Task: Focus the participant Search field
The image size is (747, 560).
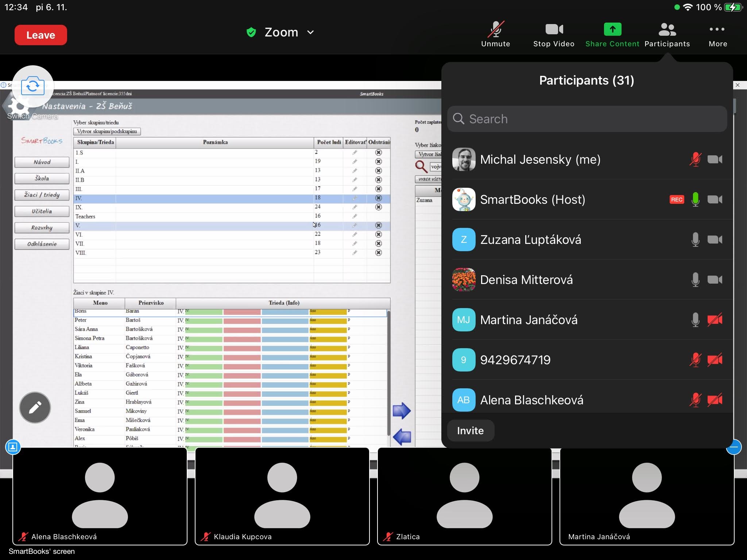Action: [x=587, y=119]
